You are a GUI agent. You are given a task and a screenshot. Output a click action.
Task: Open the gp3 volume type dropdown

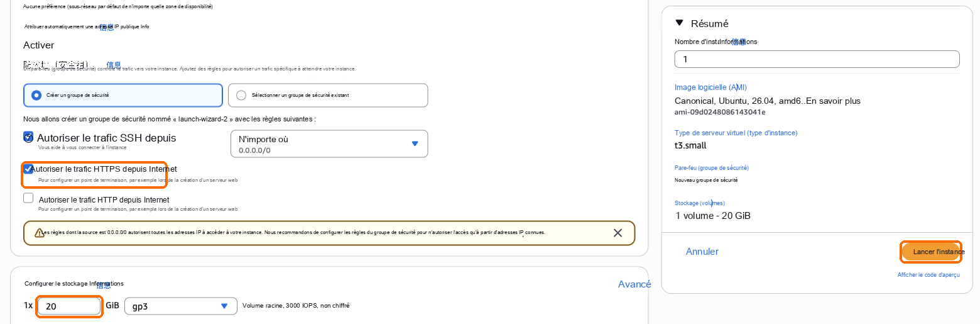pyautogui.click(x=181, y=306)
